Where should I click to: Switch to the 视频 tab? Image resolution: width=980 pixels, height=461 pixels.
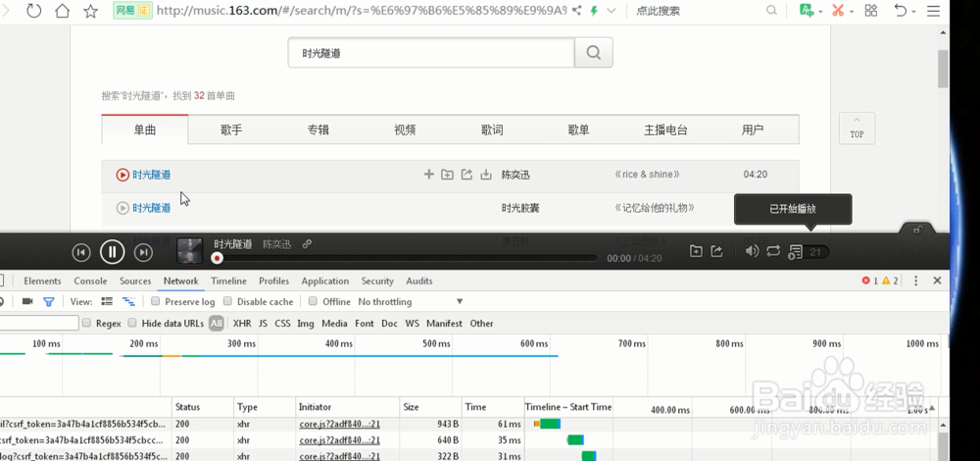pos(405,130)
